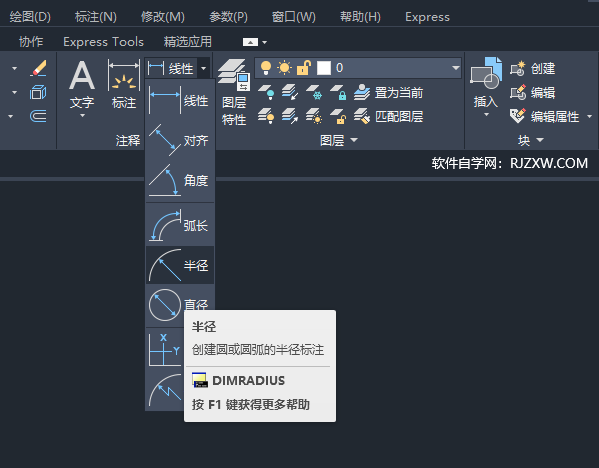
Task: Click the layer Unisolate tool icon
Action: point(290,116)
